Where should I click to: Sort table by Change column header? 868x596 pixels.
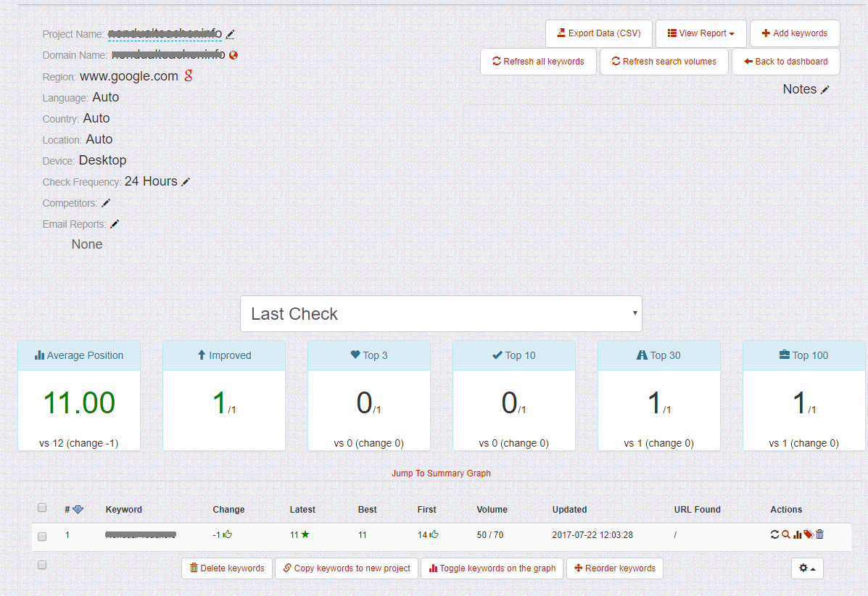228,510
